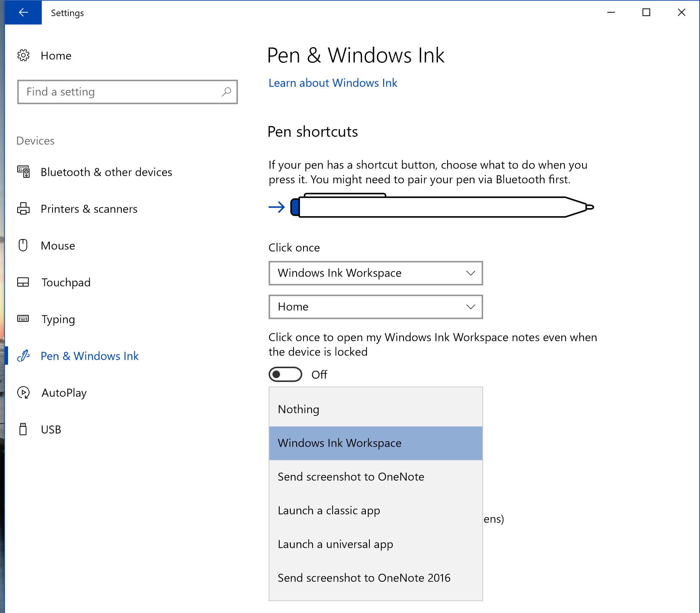Viewport: 700px width, 613px height.
Task: Open Touchpad settings via its icon
Action: point(24,282)
